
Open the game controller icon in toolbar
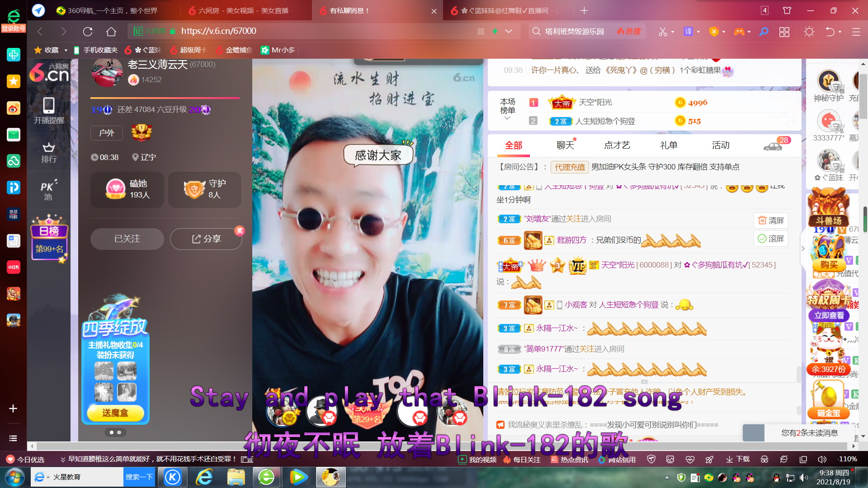(x=739, y=32)
